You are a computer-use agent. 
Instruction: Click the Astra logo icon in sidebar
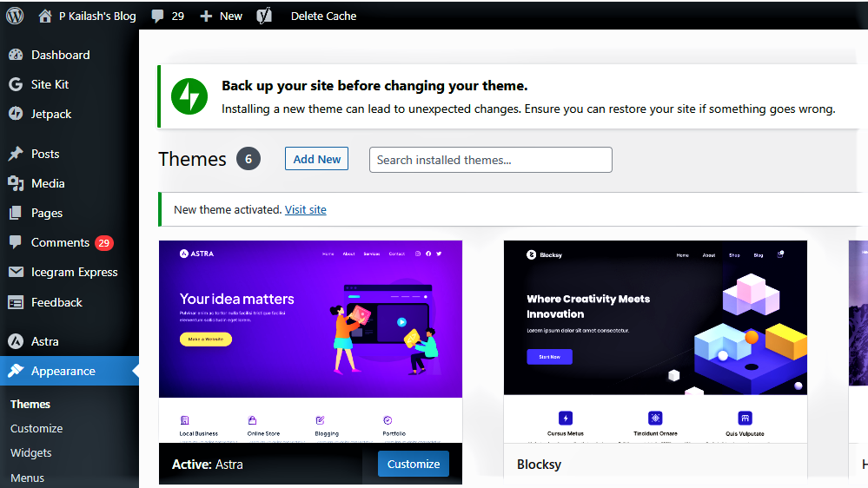(x=16, y=341)
